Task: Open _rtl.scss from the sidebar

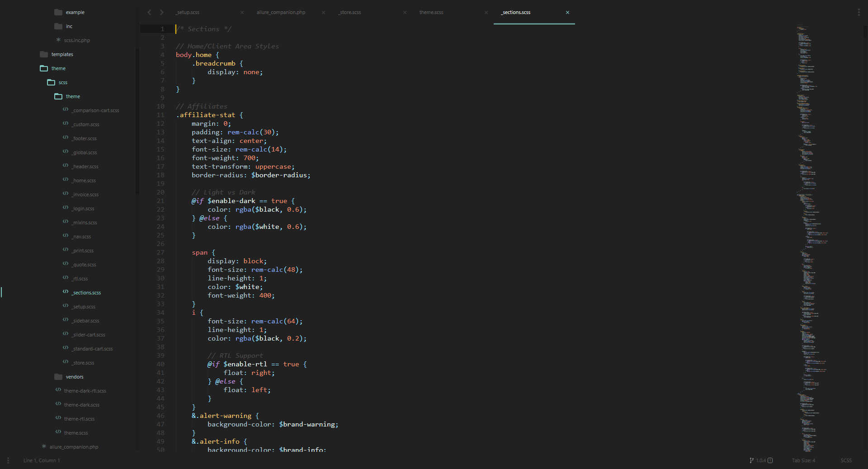Action: point(80,279)
